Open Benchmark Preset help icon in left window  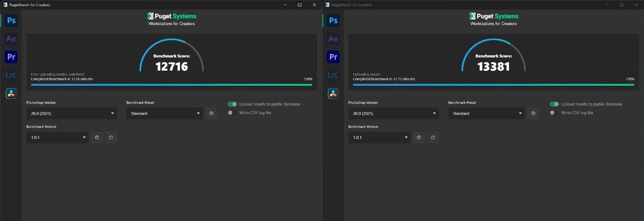211,113
